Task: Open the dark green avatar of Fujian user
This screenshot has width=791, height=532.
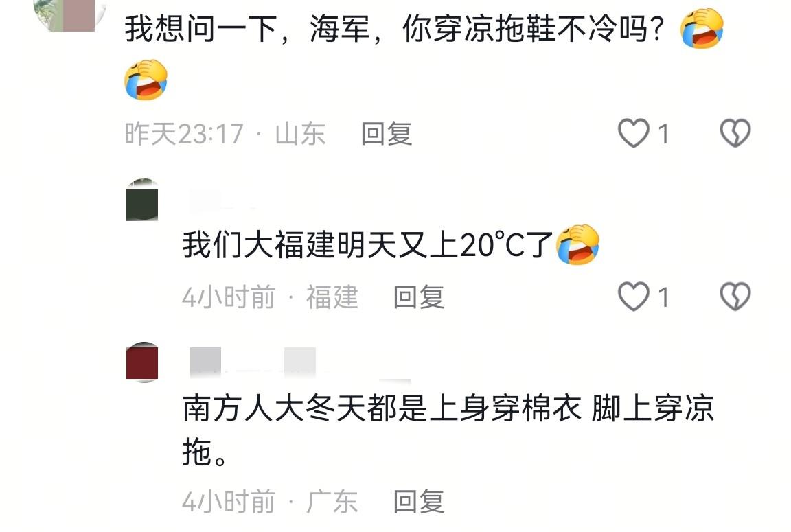Action: tap(142, 200)
